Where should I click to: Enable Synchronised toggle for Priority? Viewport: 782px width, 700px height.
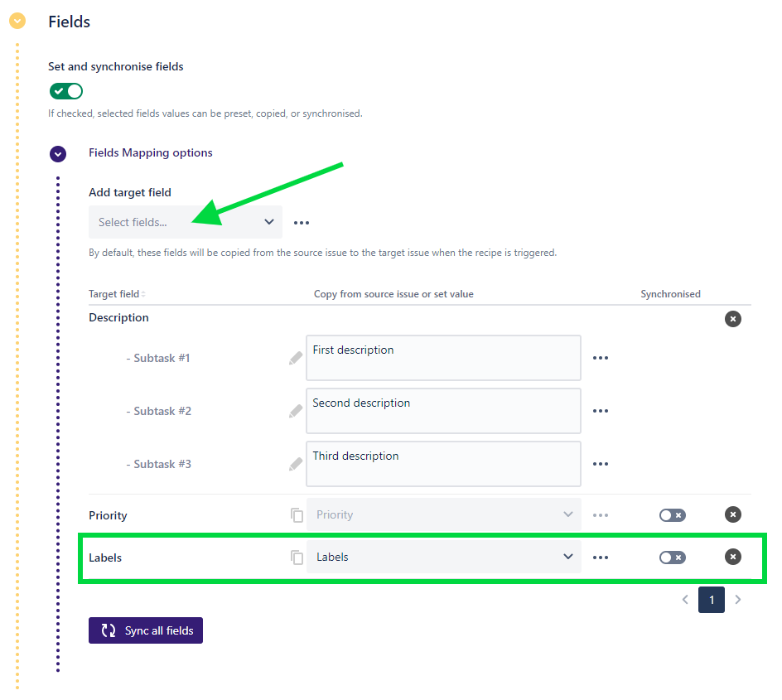(672, 515)
